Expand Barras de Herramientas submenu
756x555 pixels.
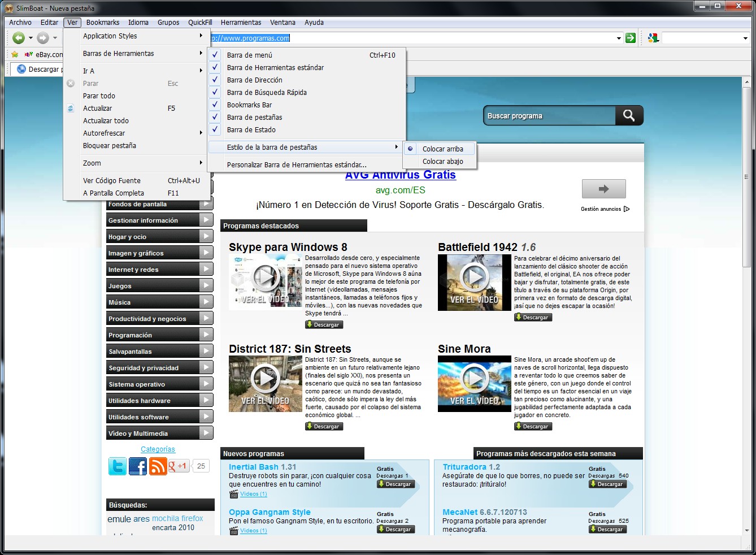137,53
